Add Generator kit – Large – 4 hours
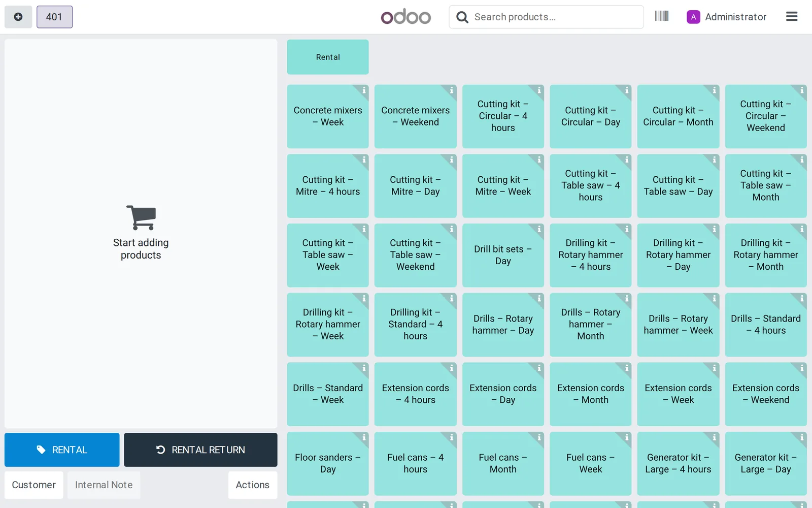The width and height of the screenshot is (812, 508). click(678, 464)
